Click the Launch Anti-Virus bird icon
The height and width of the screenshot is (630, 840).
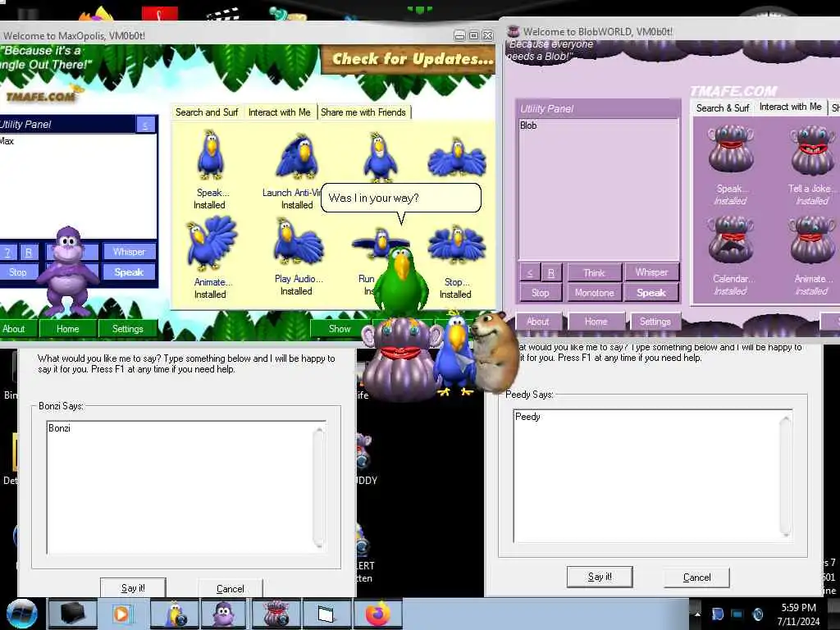coord(297,157)
